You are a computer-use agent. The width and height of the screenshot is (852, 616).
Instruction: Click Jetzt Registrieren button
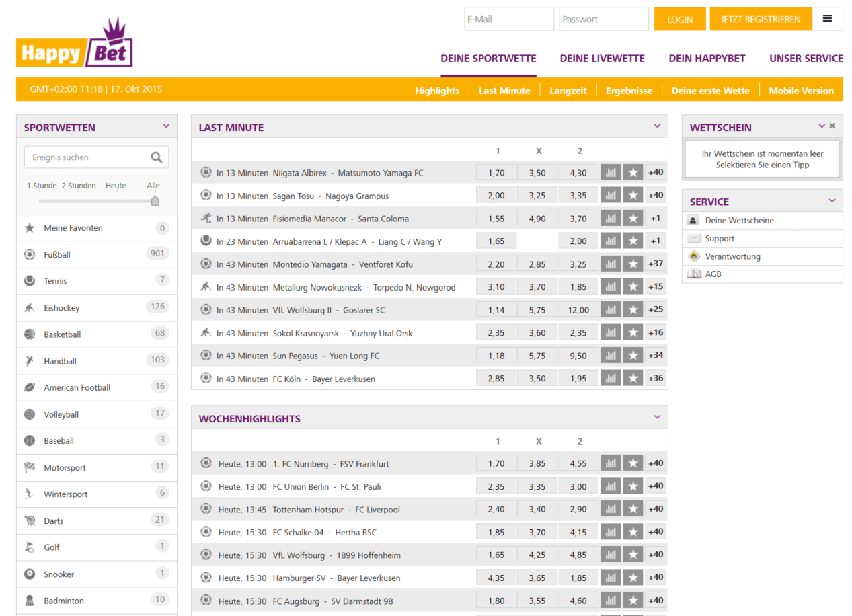pos(761,19)
